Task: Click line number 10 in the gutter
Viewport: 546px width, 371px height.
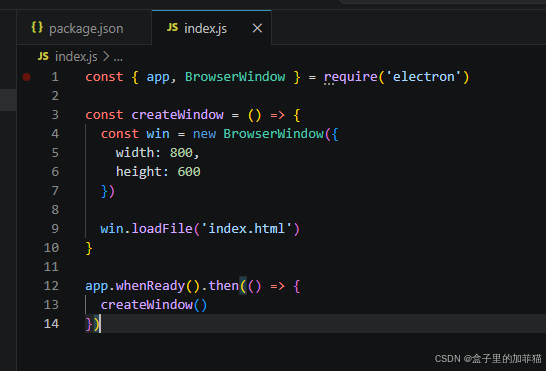Action: click(x=51, y=248)
